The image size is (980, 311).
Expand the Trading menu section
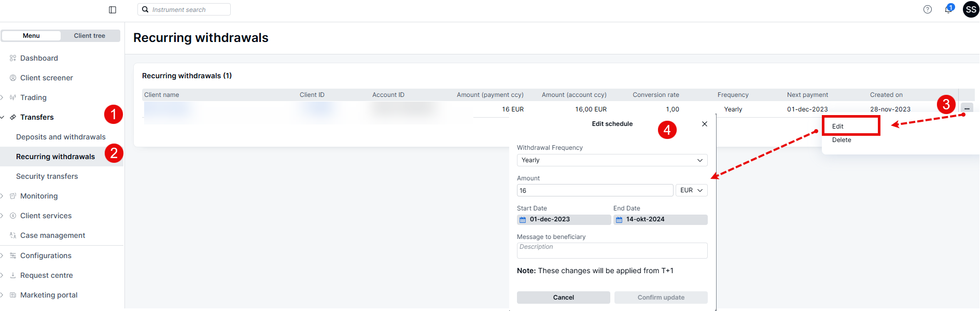[x=33, y=97]
